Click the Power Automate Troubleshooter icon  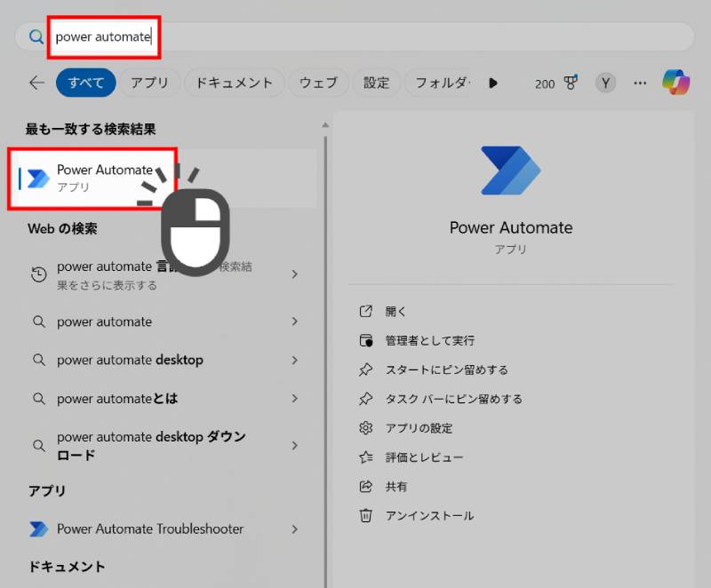(38, 528)
